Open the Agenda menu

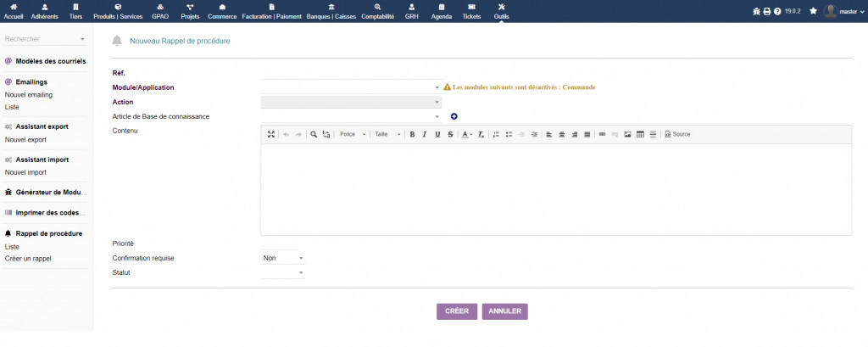(441, 12)
